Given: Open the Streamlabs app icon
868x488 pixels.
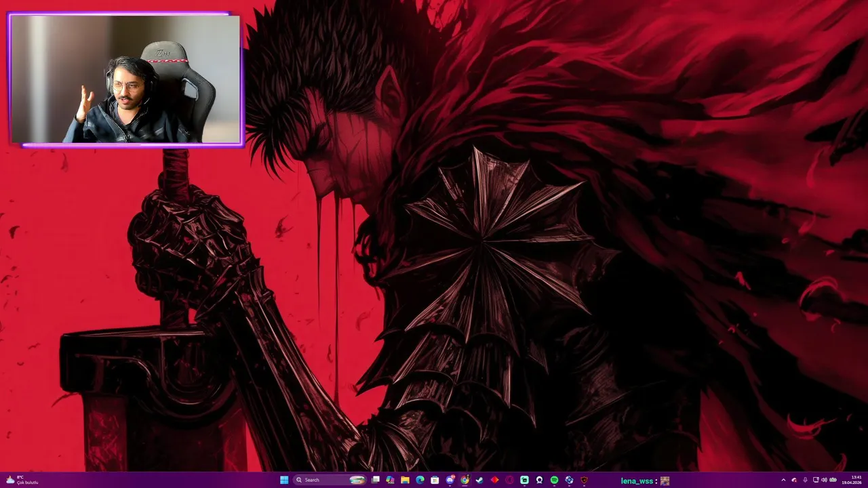Looking at the screenshot, I should pyautogui.click(x=524, y=480).
